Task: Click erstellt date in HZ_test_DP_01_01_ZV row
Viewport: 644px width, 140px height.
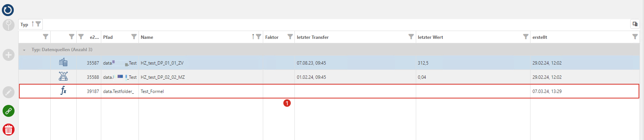Action: [x=547, y=63]
